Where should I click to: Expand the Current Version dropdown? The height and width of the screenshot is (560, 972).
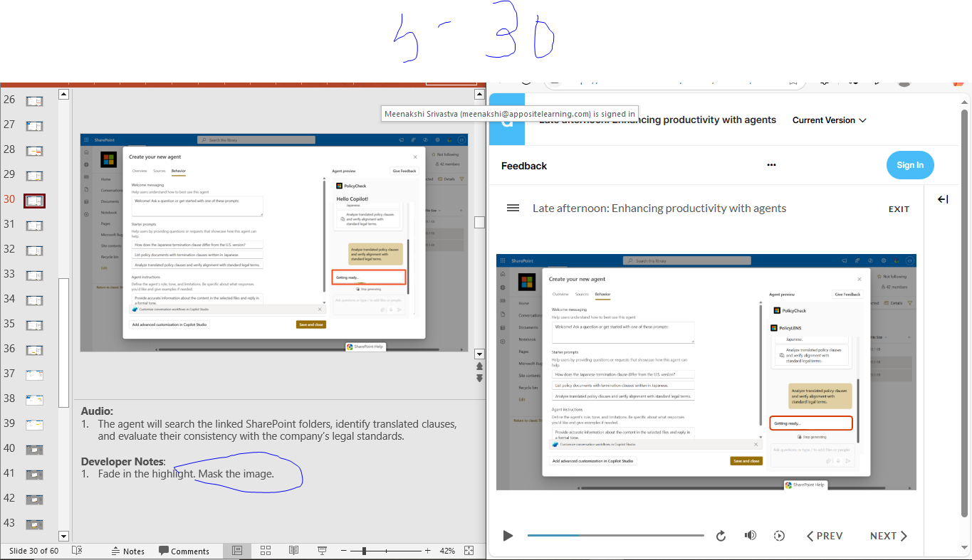(x=830, y=120)
